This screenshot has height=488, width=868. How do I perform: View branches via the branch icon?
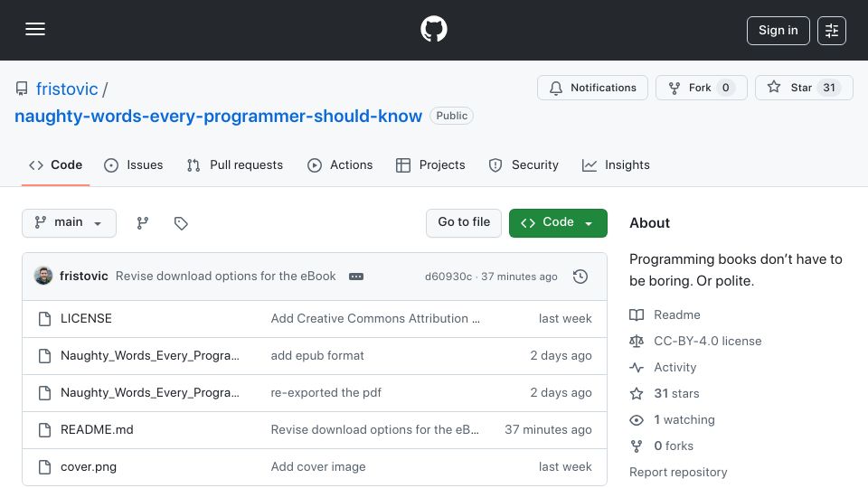click(x=143, y=223)
